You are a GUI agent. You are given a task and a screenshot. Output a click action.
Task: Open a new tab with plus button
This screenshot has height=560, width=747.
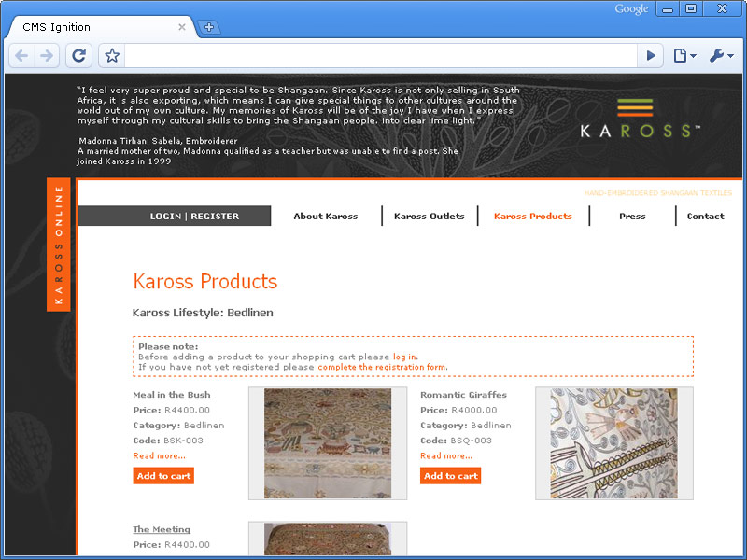click(x=208, y=27)
